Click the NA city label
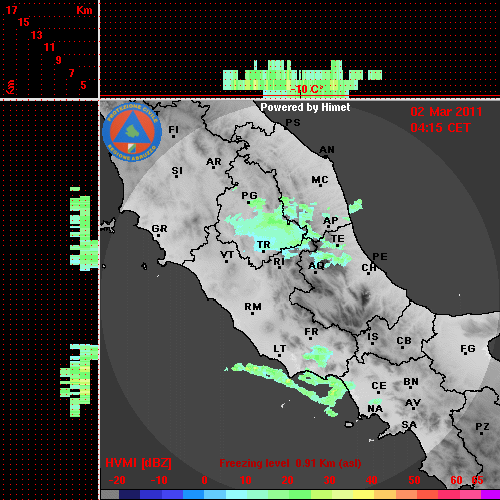This screenshot has height=500, width=500. point(375,409)
